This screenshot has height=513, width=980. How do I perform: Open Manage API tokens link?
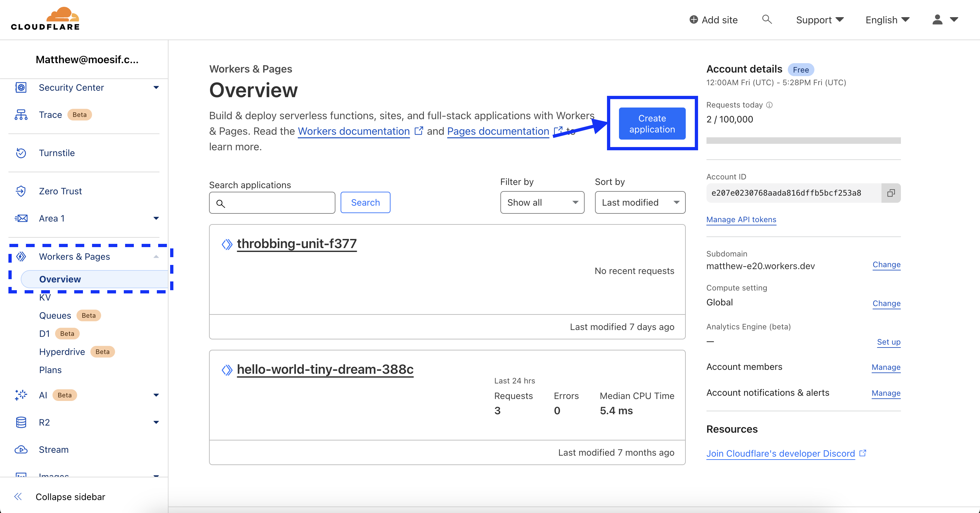[741, 220]
